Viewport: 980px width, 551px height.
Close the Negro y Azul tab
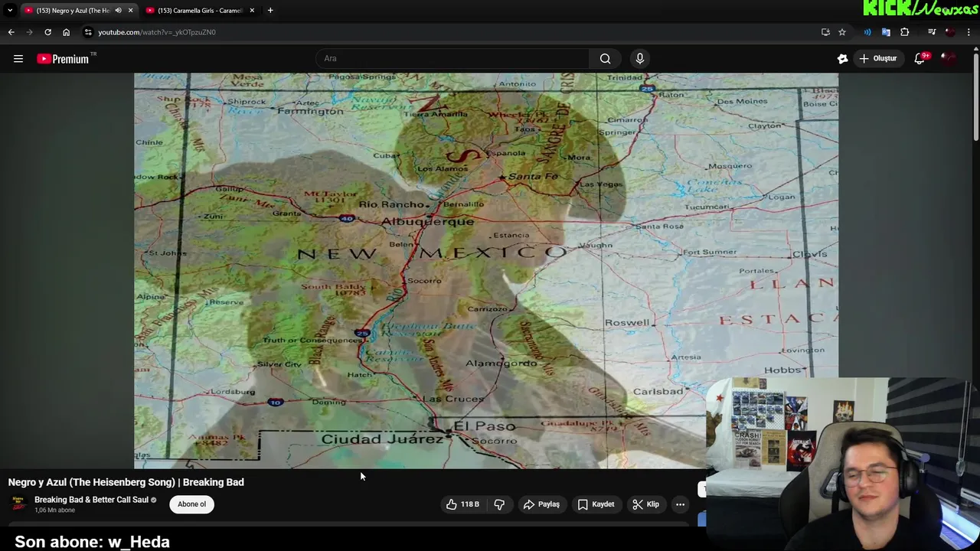click(x=130, y=11)
